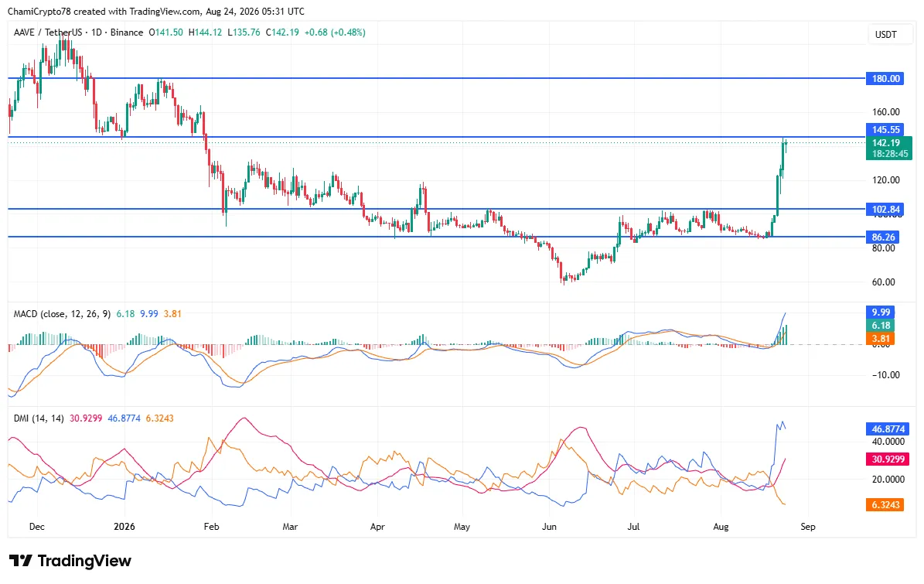Select the 102.84 horizontal line label
This screenshot has height=584, width=924.
click(885, 209)
